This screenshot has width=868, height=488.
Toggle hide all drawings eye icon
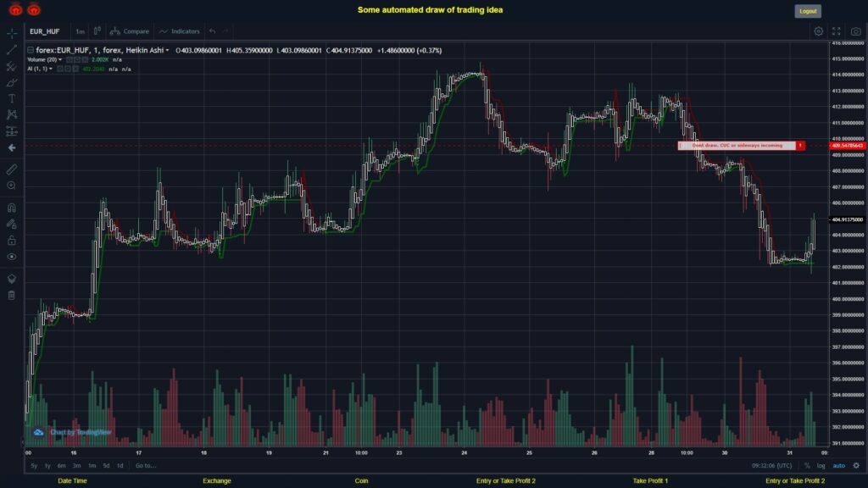(12, 257)
